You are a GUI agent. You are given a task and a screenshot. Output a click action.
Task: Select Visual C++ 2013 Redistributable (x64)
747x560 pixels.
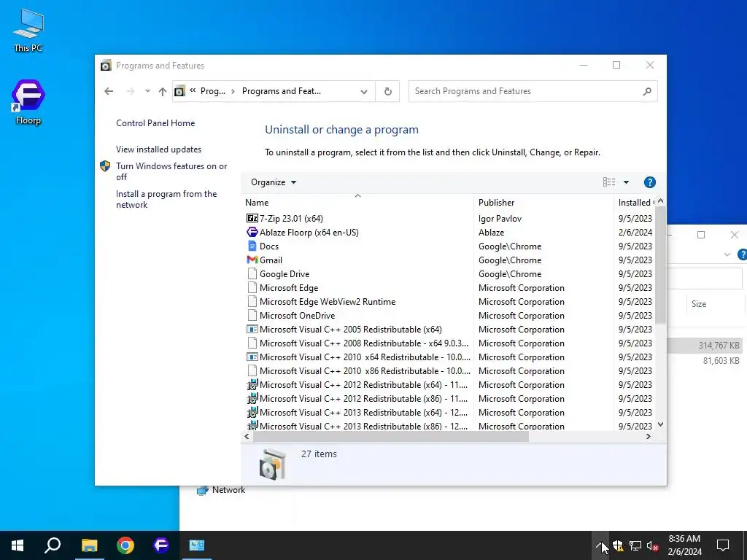click(357, 413)
